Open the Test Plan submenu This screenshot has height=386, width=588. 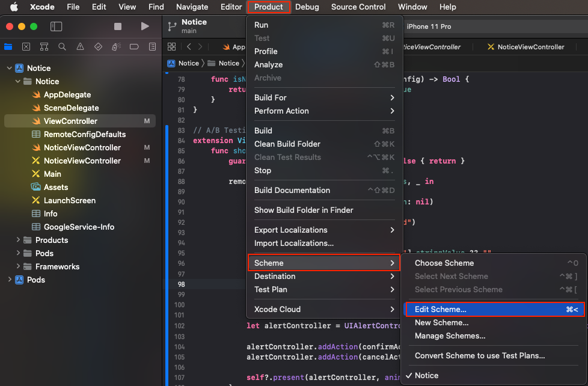(x=325, y=289)
